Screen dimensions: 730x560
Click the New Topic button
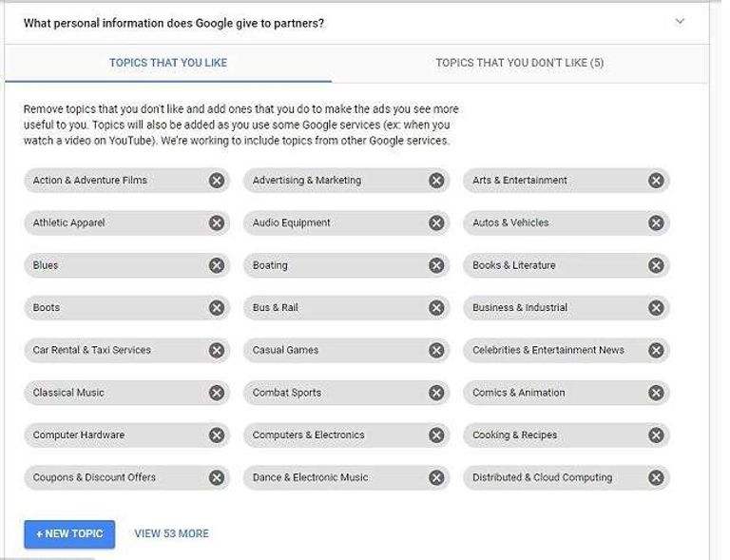69,534
